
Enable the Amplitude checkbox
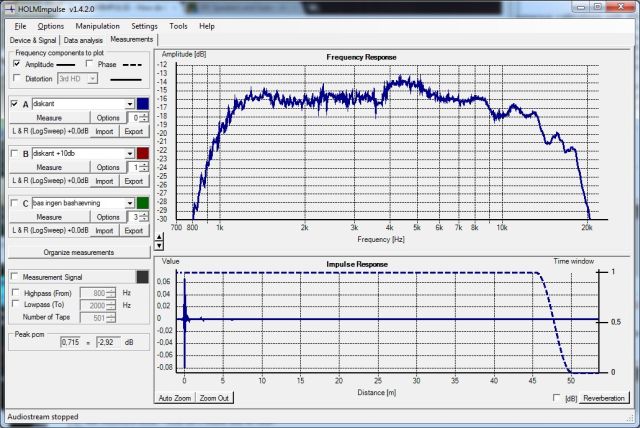[17, 64]
